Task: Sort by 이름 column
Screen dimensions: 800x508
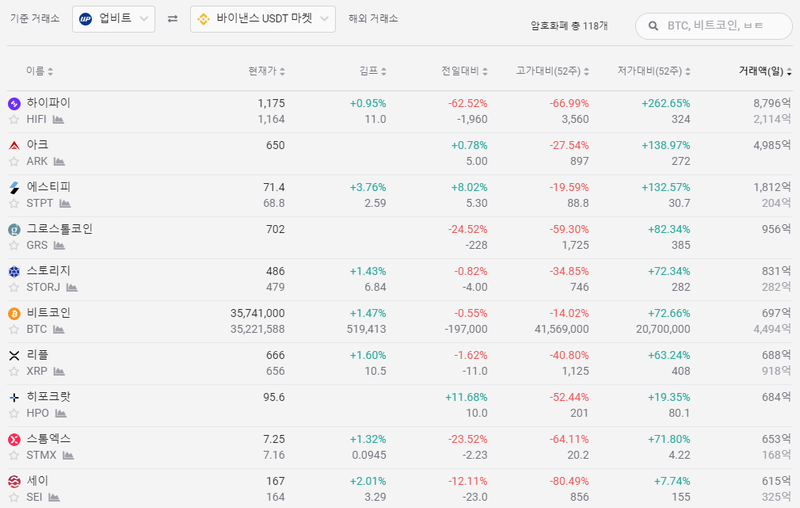Action: point(39,71)
